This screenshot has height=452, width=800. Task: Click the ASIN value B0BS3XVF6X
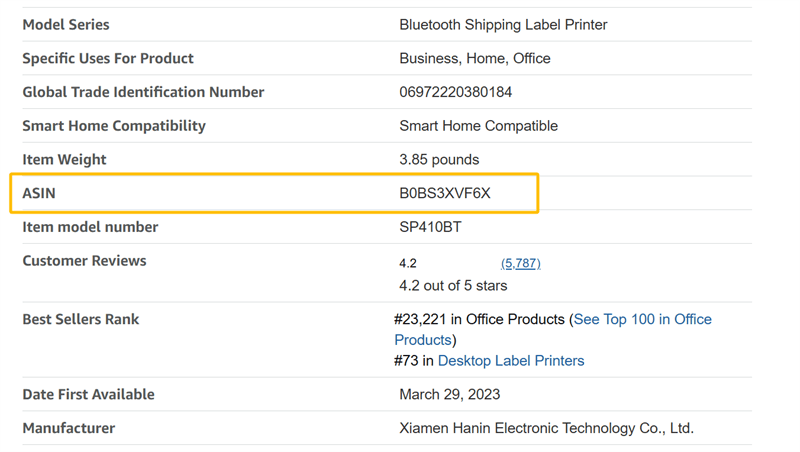pyautogui.click(x=445, y=193)
